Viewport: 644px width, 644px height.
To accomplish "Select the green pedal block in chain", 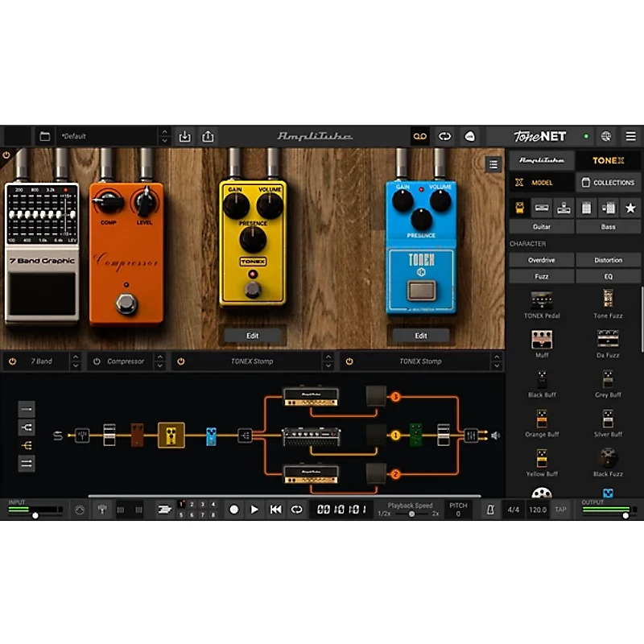I will click(x=415, y=435).
